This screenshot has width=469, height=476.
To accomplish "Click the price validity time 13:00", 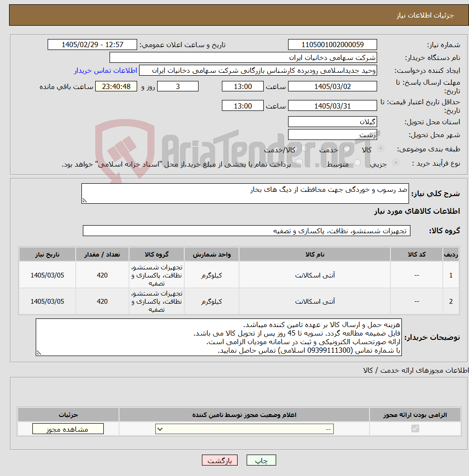I will click(x=243, y=106).
